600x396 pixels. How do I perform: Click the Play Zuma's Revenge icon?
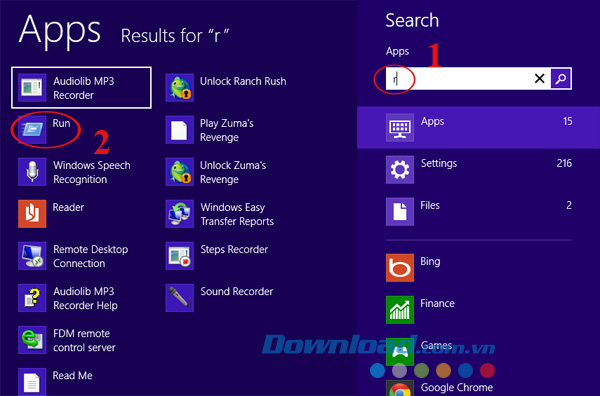(179, 130)
